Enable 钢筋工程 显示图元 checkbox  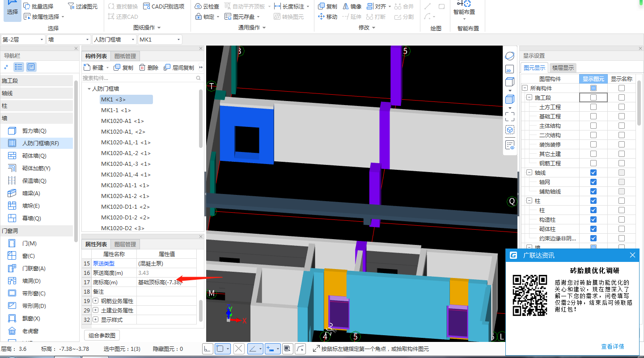[x=593, y=163]
